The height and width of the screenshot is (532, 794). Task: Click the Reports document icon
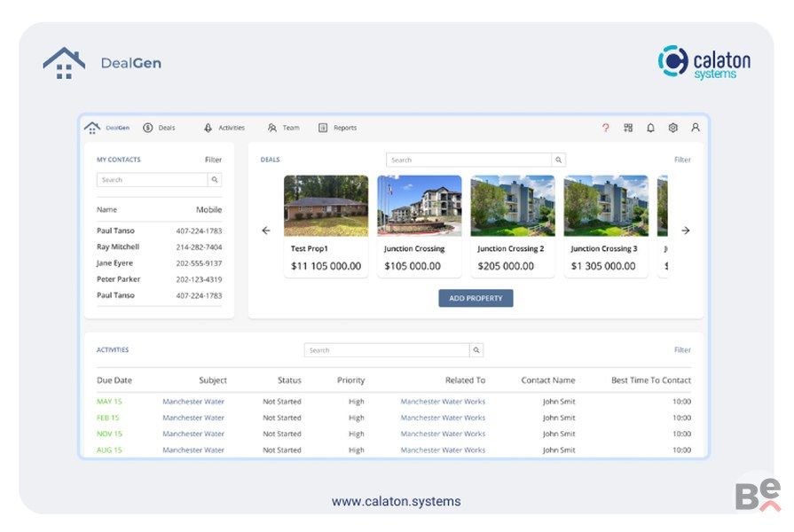click(323, 128)
